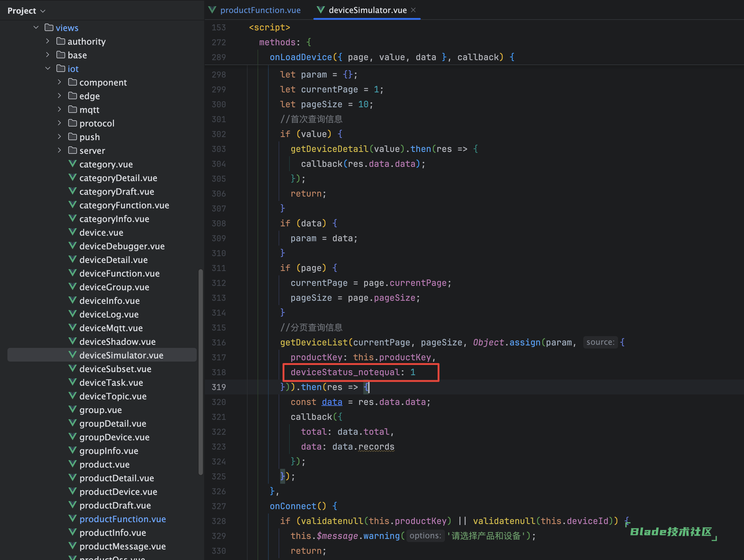The image size is (744, 560).
Task: Click the component folder icon
Action: [72, 82]
